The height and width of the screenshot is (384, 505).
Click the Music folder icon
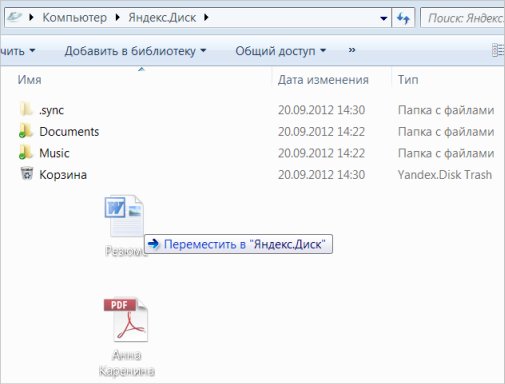(26, 152)
